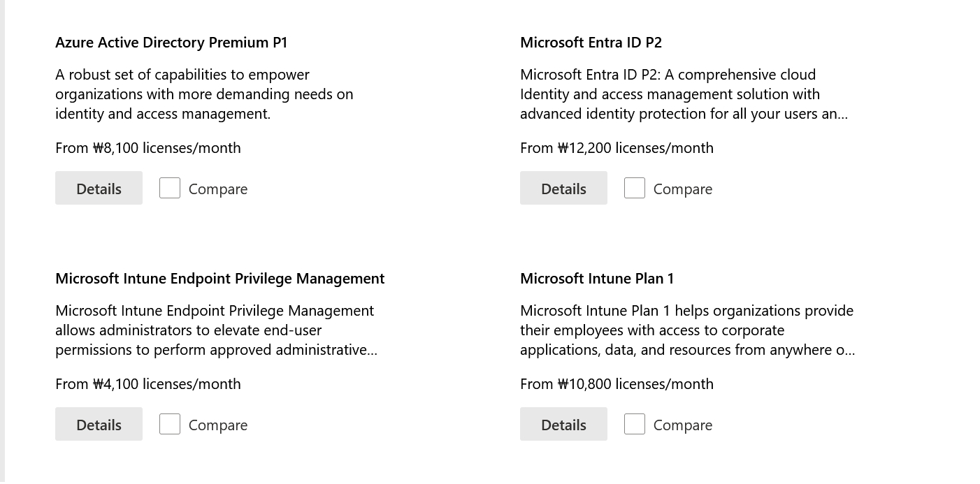Tick the Compare checkbox under Intune Endpoint Privilege Management
This screenshot has width=980, height=484.
(x=170, y=424)
